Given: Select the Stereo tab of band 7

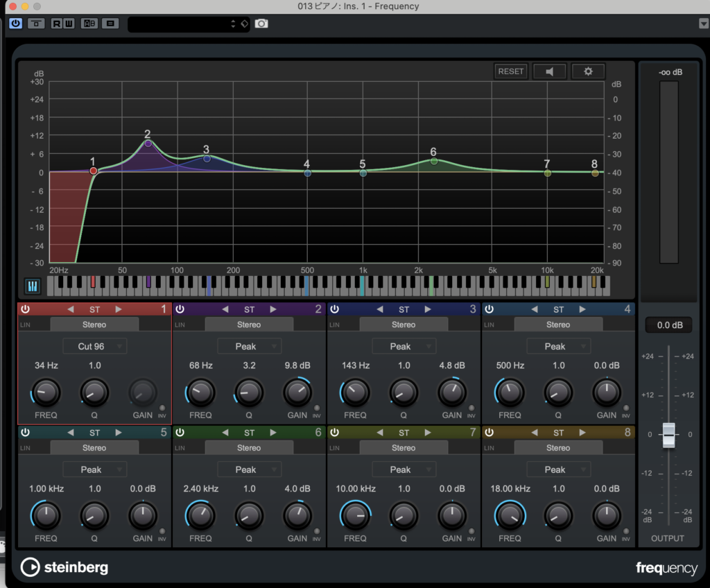Looking at the screenshot, I should [x=403, y=448].
